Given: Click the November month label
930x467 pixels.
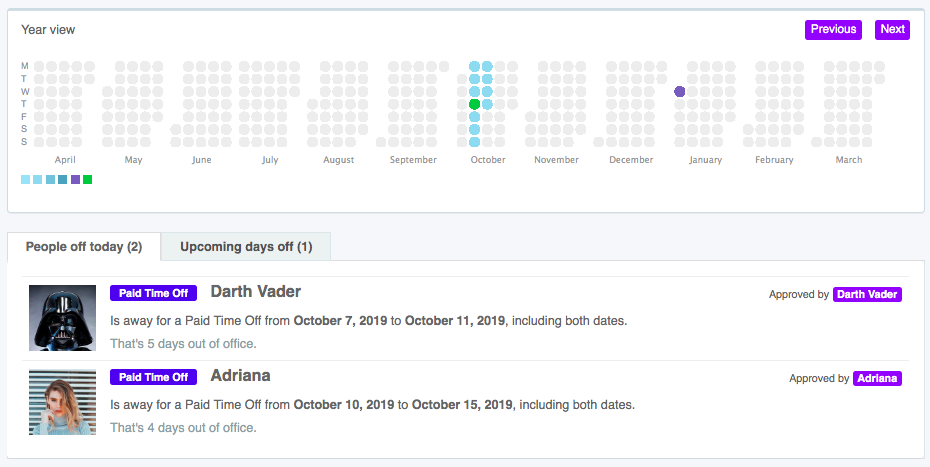Looking at the screenshot, I should pyautogui.click(x=556, y=160).
